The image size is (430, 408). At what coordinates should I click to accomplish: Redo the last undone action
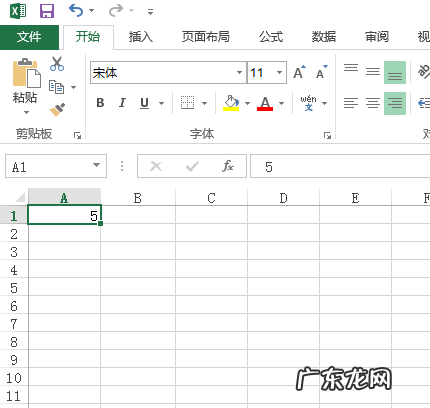click(x=116, y=11)
